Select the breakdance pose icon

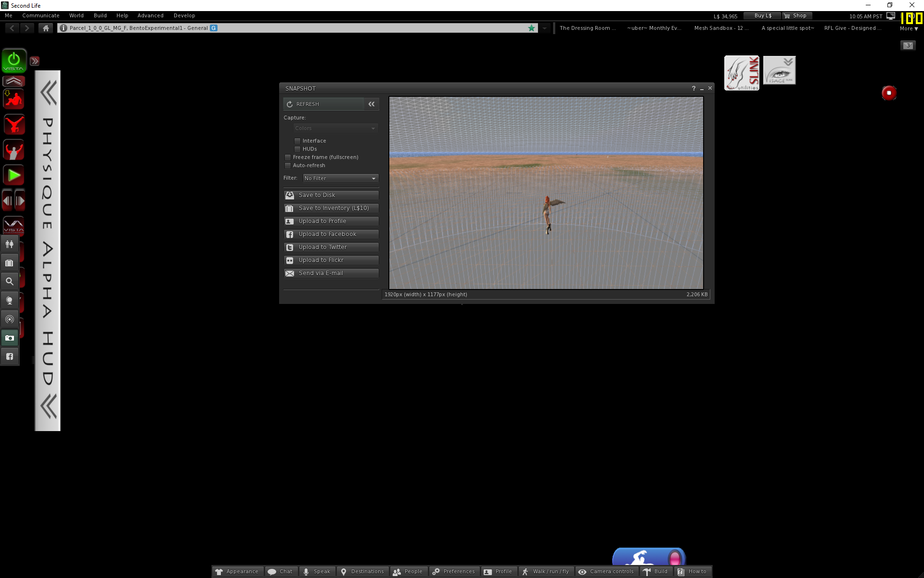13,125
